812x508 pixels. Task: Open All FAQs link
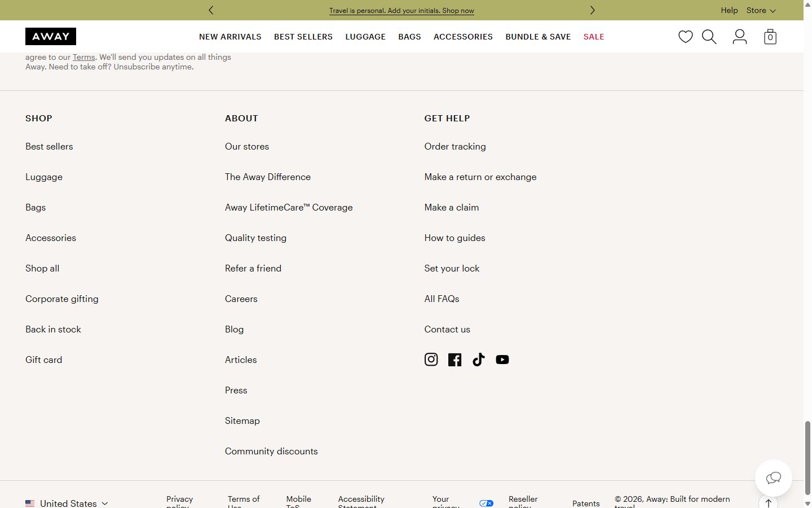442,299
